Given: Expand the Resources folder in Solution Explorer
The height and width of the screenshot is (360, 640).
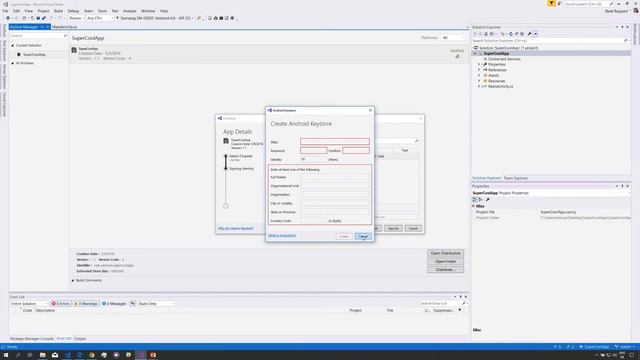Looking at the screenshot, I should [x=479, y=81].
